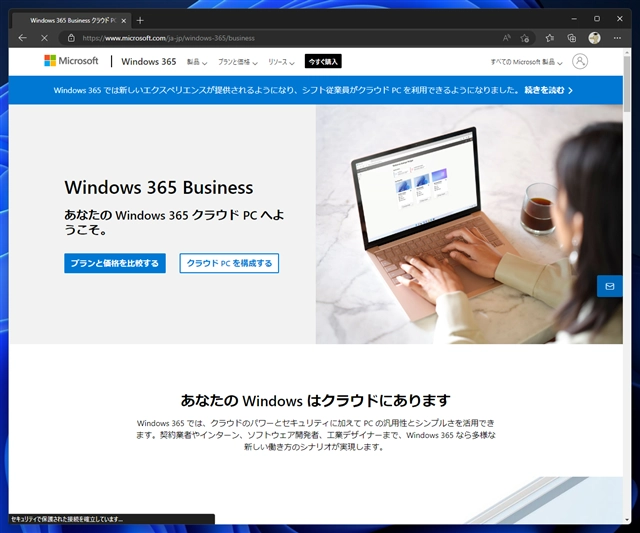
Task: Minimize the Edge browser window
Action: tap(574, 19)
